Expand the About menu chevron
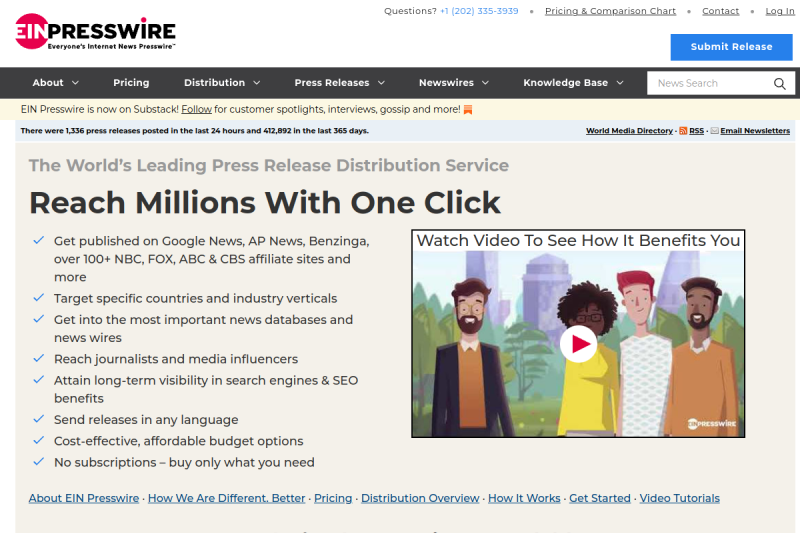Screen dimensions: 800x533 pos(76,83)
